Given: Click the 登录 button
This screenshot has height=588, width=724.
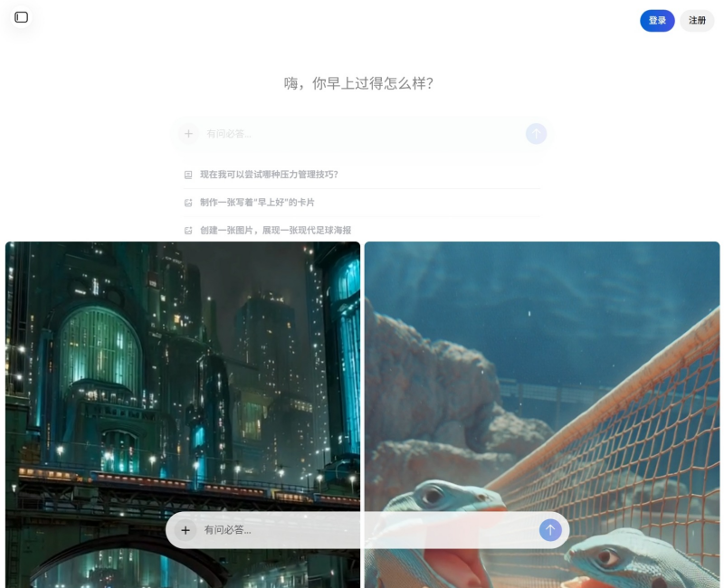Looking at the screenshot, I should tap(657, 20).
